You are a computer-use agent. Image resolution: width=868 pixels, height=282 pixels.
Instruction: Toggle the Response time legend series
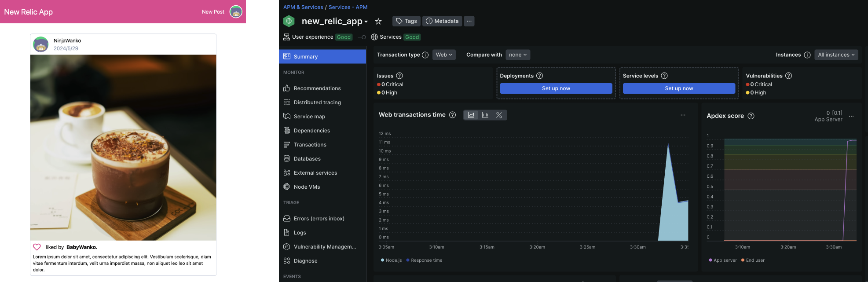424,260
